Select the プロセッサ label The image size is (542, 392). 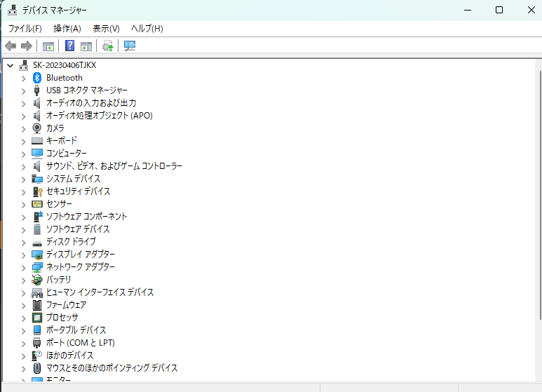(62, 318)
